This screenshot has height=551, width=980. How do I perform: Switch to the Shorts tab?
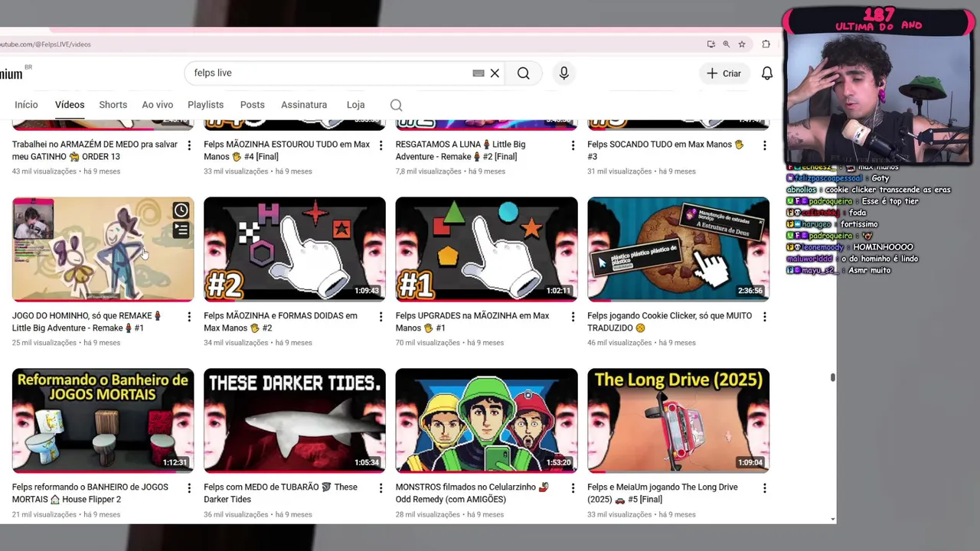[113, 105]
